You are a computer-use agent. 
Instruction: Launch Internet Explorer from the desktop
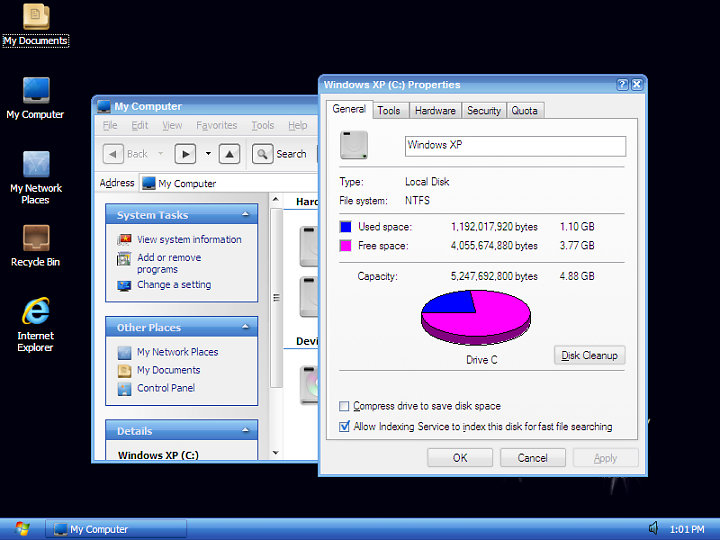click(36, 325)
